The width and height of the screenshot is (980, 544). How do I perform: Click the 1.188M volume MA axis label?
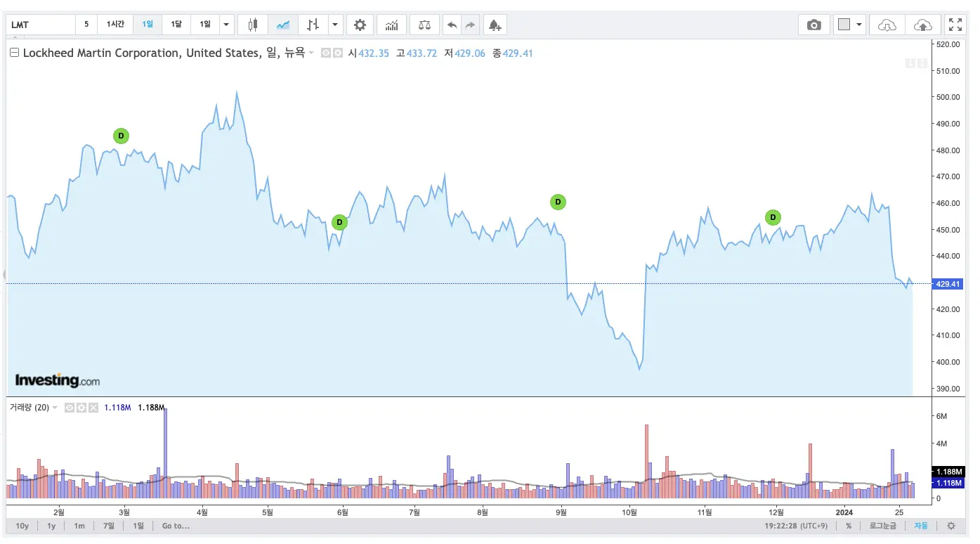(x=947, y=472)
